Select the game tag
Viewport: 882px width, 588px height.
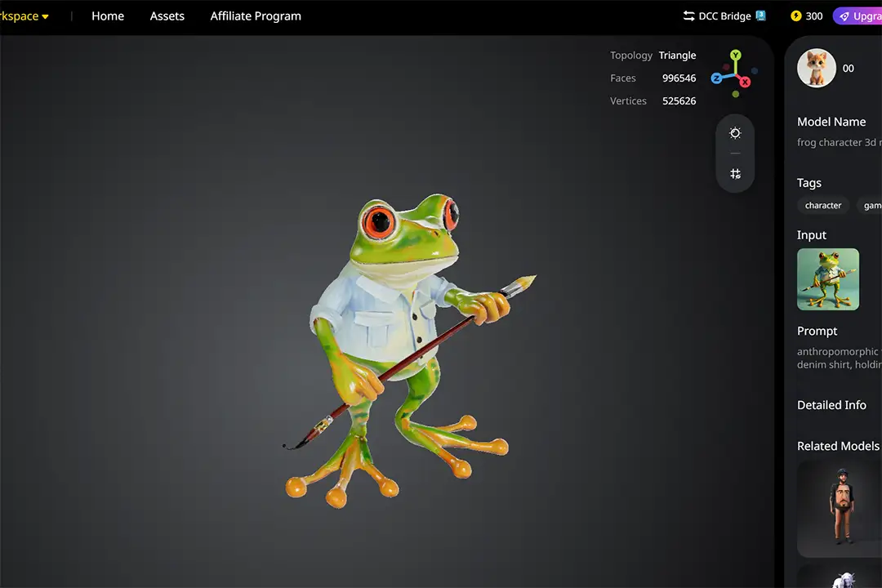click(872, 205)
